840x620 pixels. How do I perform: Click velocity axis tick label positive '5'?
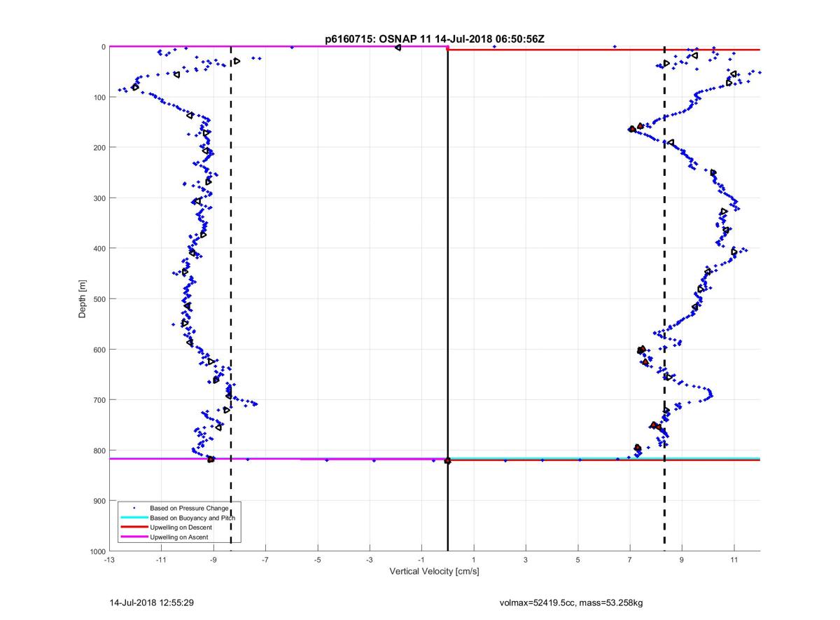point(578,560)
